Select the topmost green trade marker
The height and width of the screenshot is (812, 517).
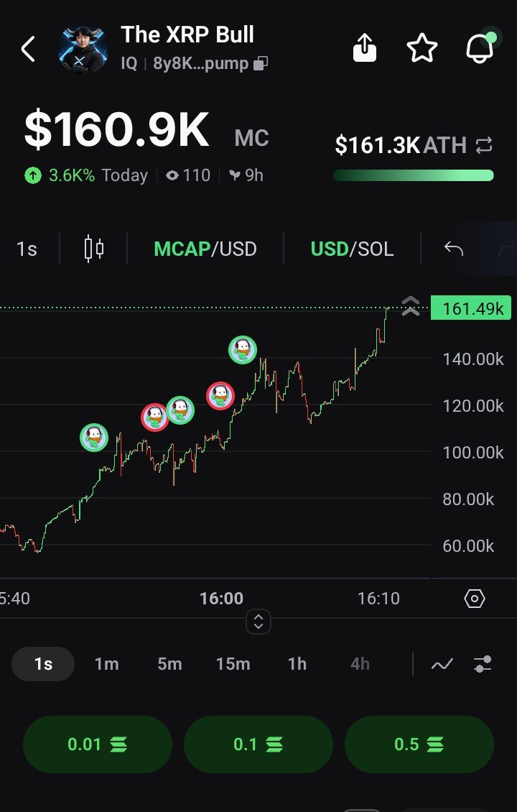[x=243, y=349]
